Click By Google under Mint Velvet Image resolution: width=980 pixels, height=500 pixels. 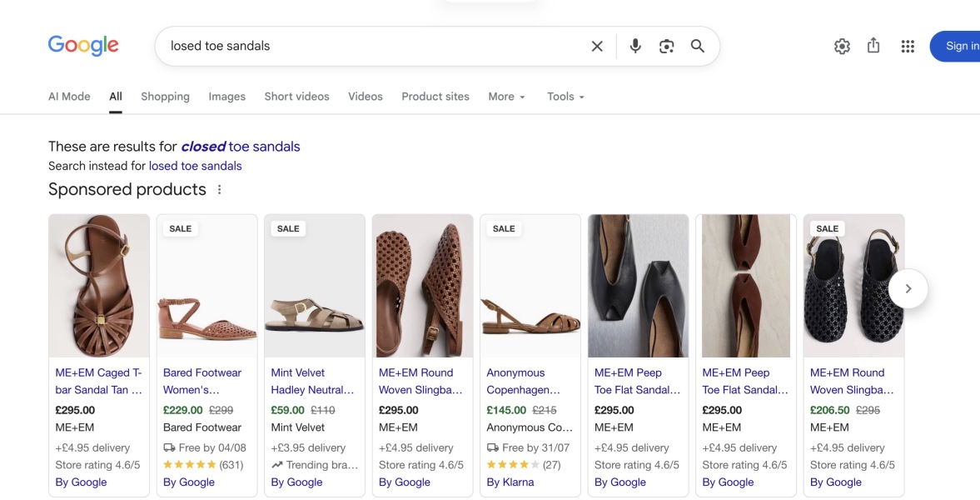pos(296,482)
